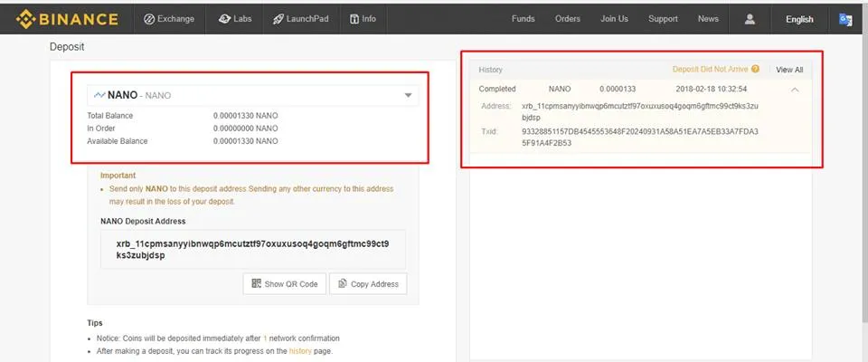
Task: Open the Funds menu
Action: click(524, 19)
